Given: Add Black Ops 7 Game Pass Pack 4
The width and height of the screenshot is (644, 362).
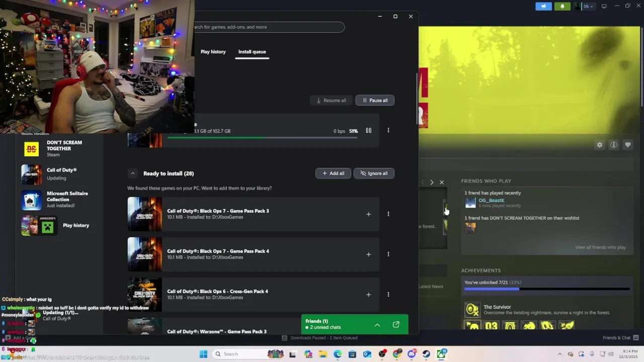Looking at the screenshot, I should click(x=368, y=254).
